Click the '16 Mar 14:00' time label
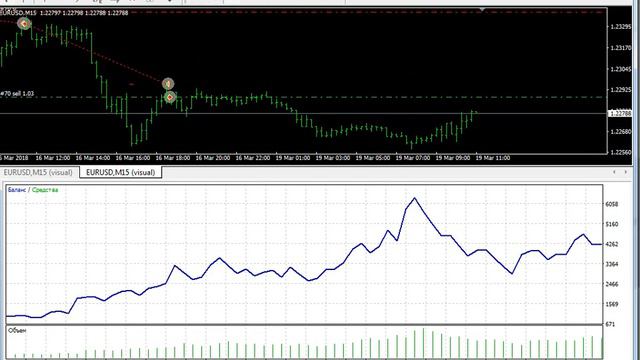This screenshot has width=640, height=360. (93, 158)
